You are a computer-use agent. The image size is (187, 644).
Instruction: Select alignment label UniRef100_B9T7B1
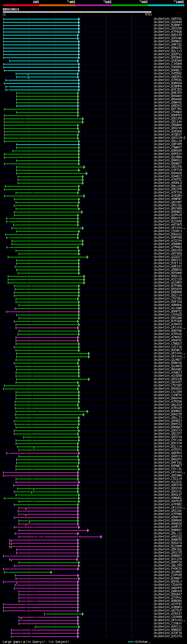pos(168,109)
